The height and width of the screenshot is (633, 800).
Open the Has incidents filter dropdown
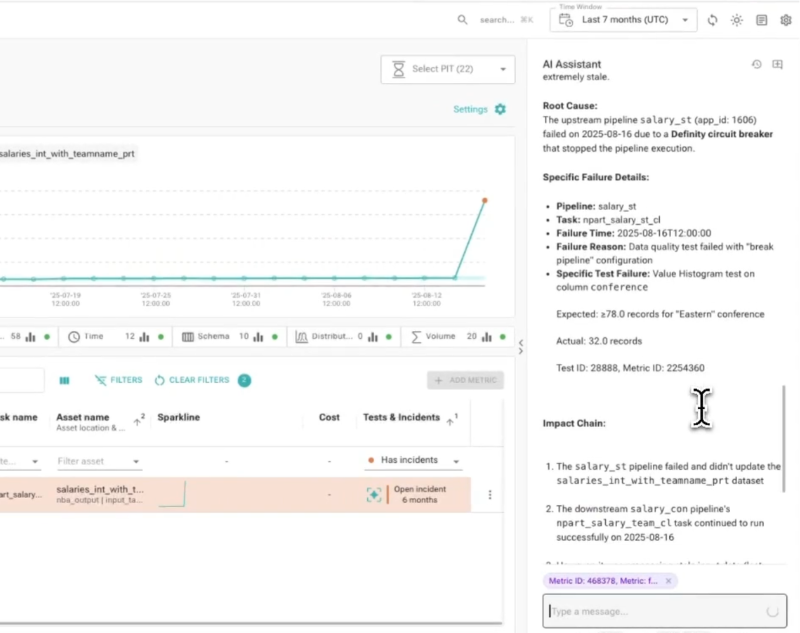[414, 461]
